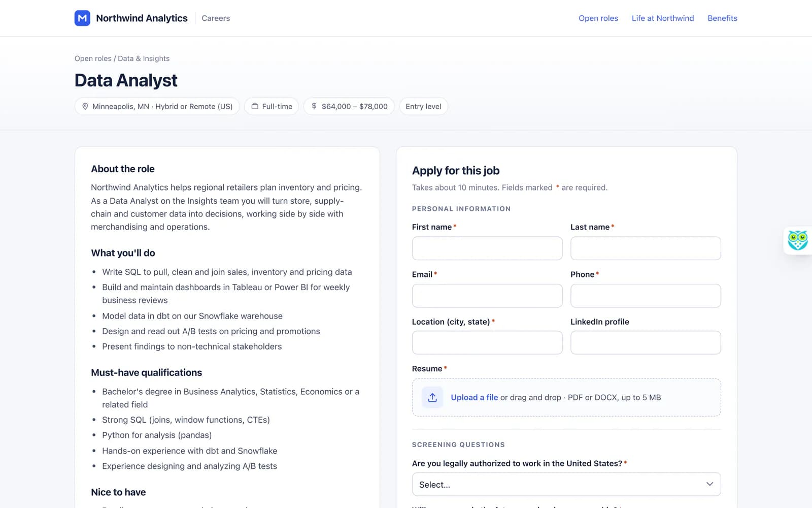Click the Screening Questions section label
The image size is (812, 508).
(458, 444)
